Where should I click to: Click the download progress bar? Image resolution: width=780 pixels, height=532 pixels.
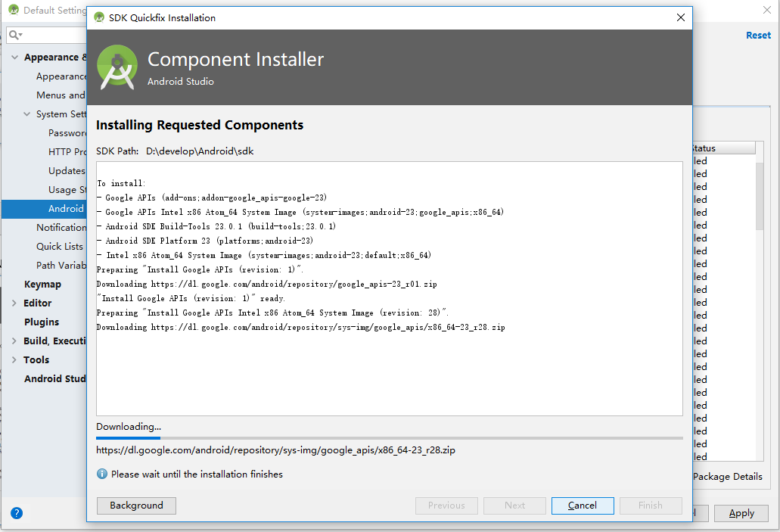389,437
